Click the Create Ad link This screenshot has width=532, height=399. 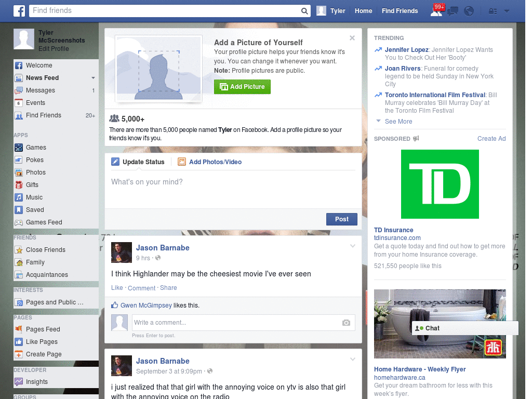tap(491, 138)
